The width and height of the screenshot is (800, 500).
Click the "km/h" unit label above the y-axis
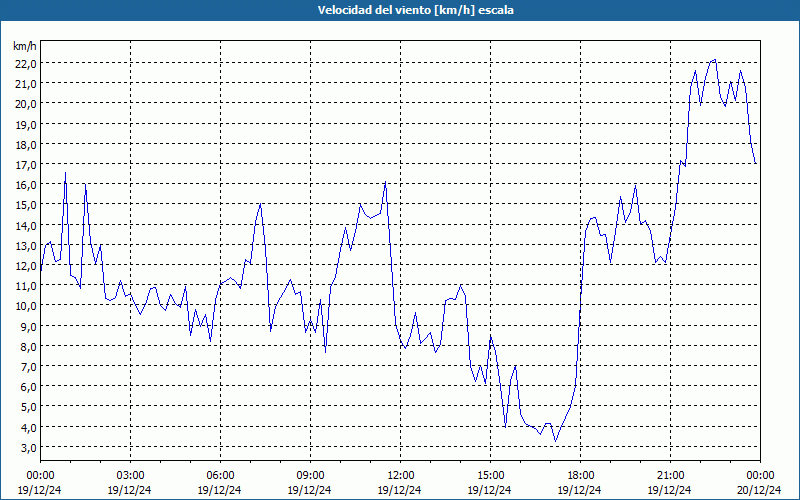25,46
